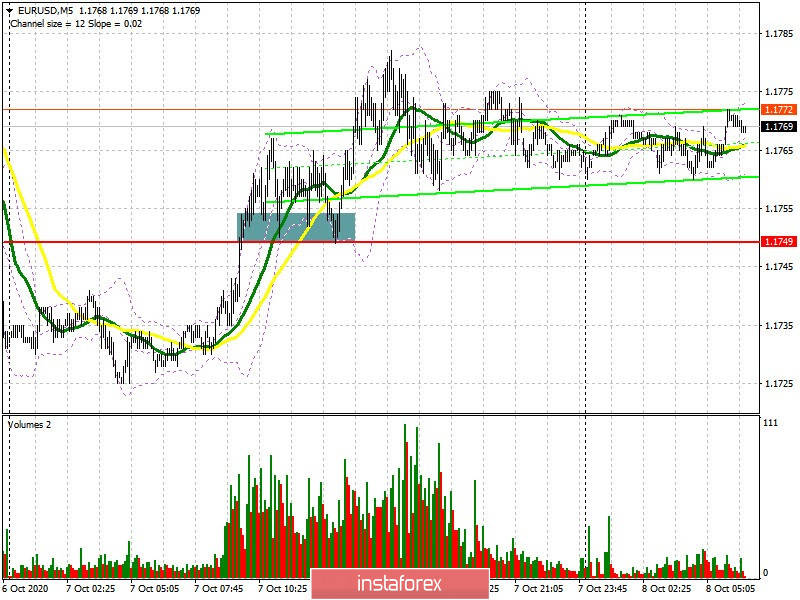
Task: Click the 1.1785 price scale value
Action: pyautogui.click(x=779, y=34)
